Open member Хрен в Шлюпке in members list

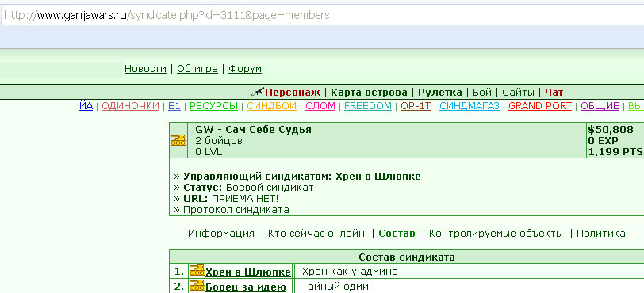[248, 272]
